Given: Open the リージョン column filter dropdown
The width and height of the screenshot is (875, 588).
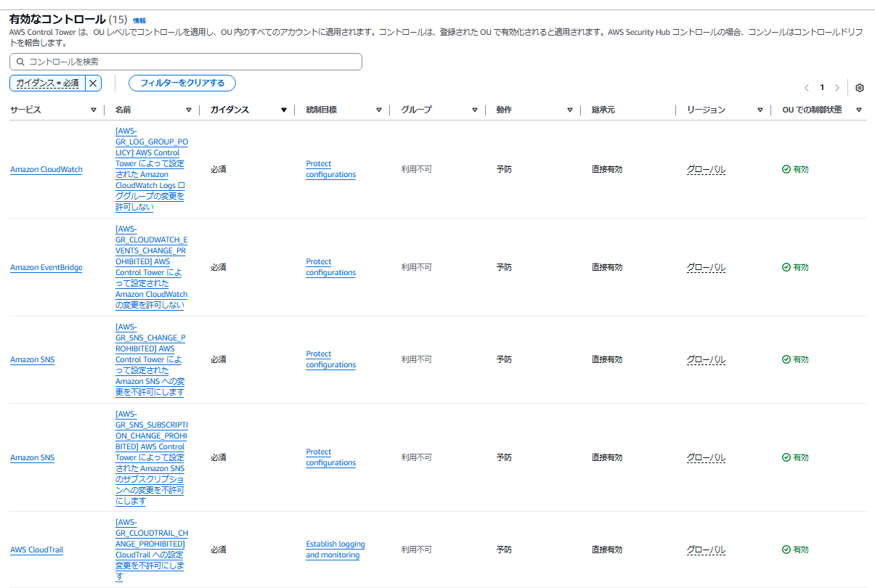Looking at the screenshot, I should [760, 110].
